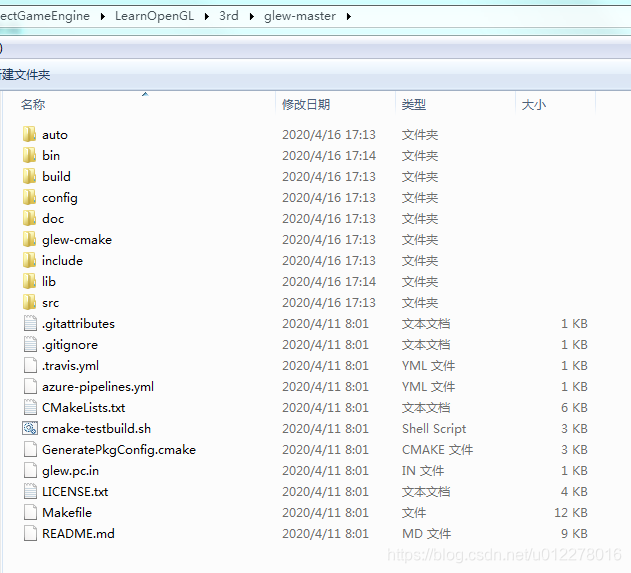Viewport: 631px width, 573px height.
Task: Sort by 名称 column header
Action: click(33, 105)
